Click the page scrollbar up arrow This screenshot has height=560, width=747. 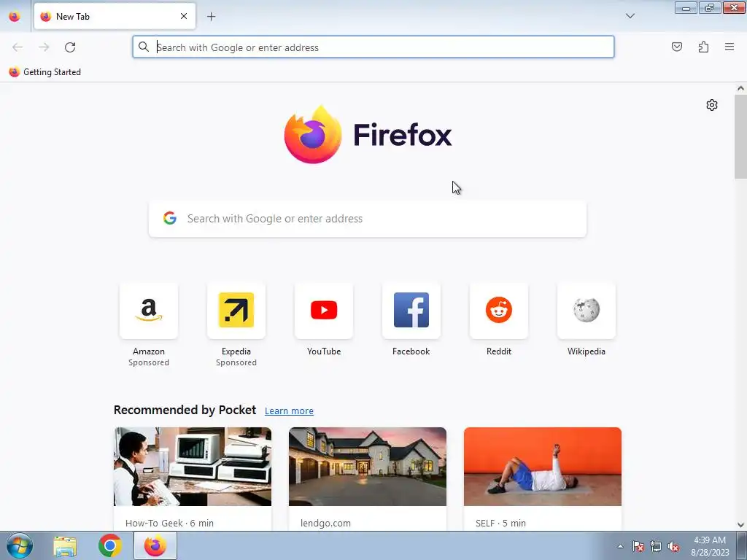point(740,88)
